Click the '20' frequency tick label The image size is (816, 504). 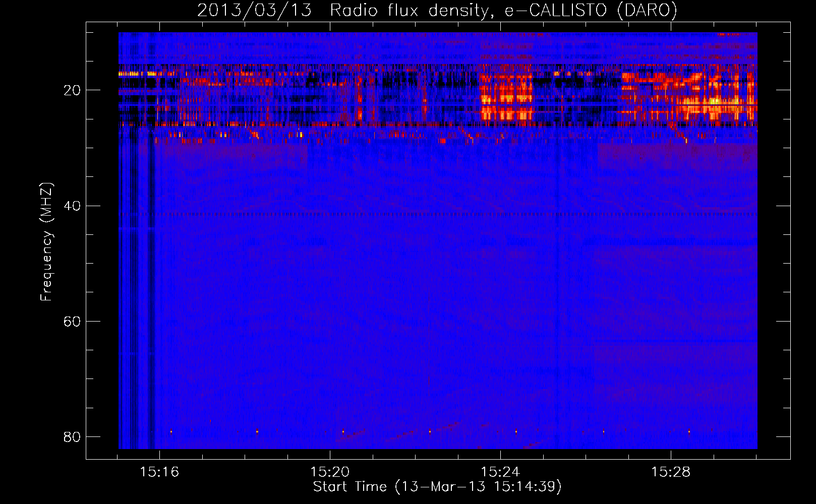pos(72,90)
